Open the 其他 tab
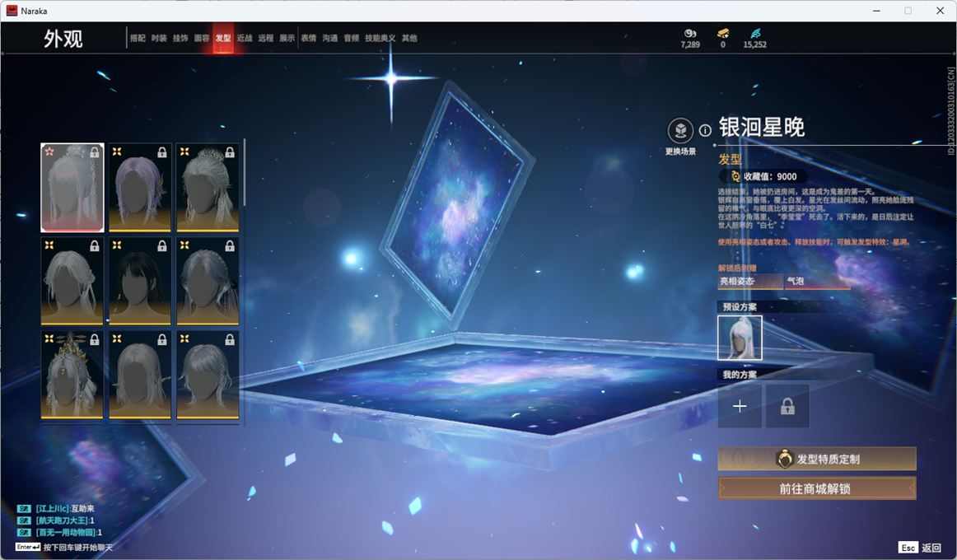The height and width of the screenshot is (560, 957). [x=409, y=38]
